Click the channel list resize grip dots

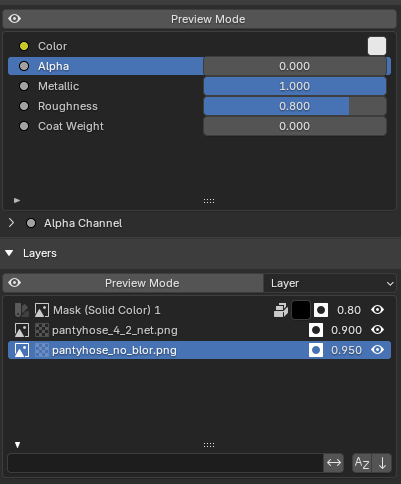click(x=209, y=201)
